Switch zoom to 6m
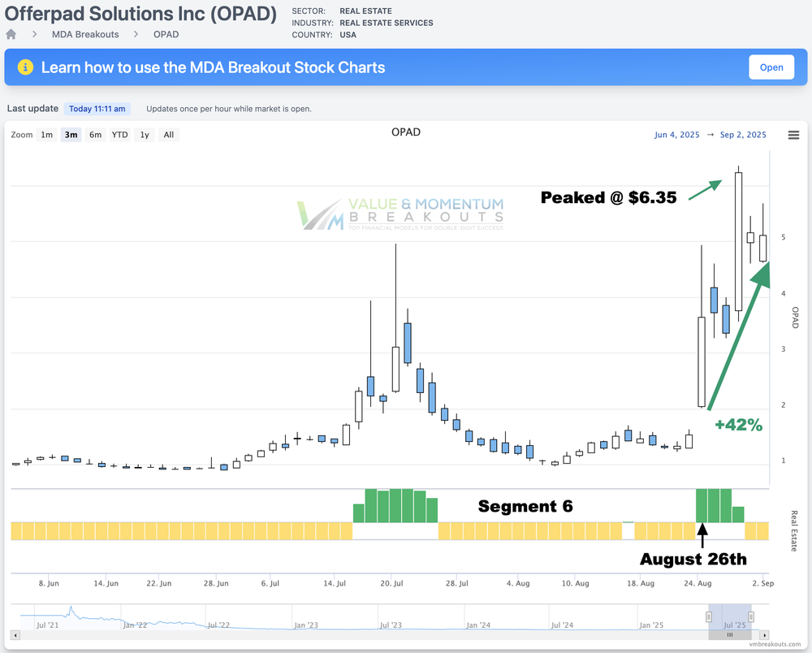The image size is (812, 653). point(95,135)
